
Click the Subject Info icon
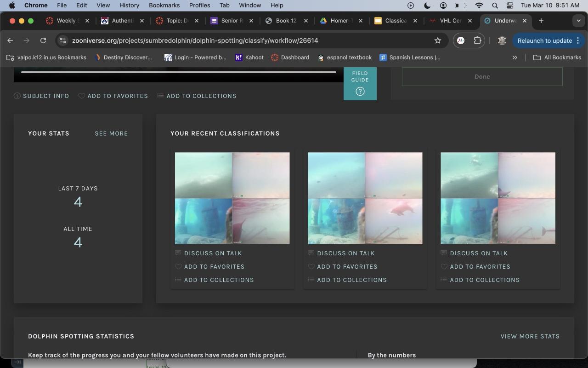[17, 96]
